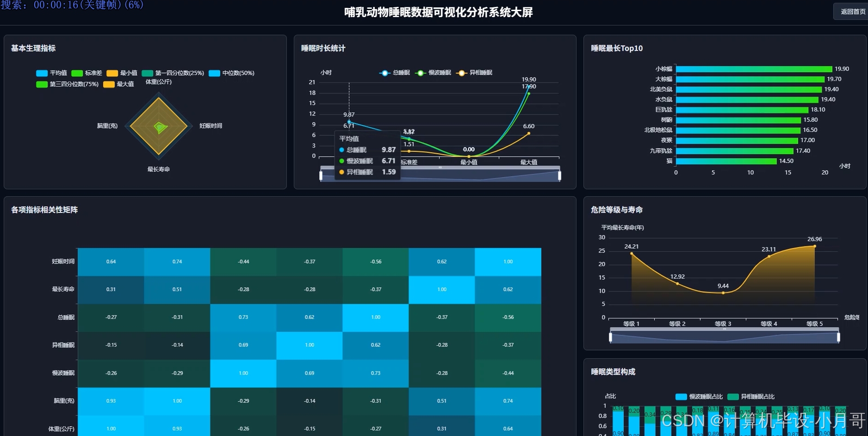The height and width of the screenshot is (436, 868).
Task: Click the 最大值 x-axis label in sleep chart
Action: [529, 162]
